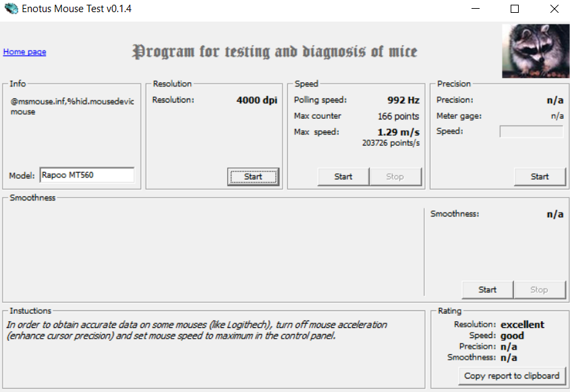
Task: Select the 4000 dpi resolution value
Action: tap(257, 101)
